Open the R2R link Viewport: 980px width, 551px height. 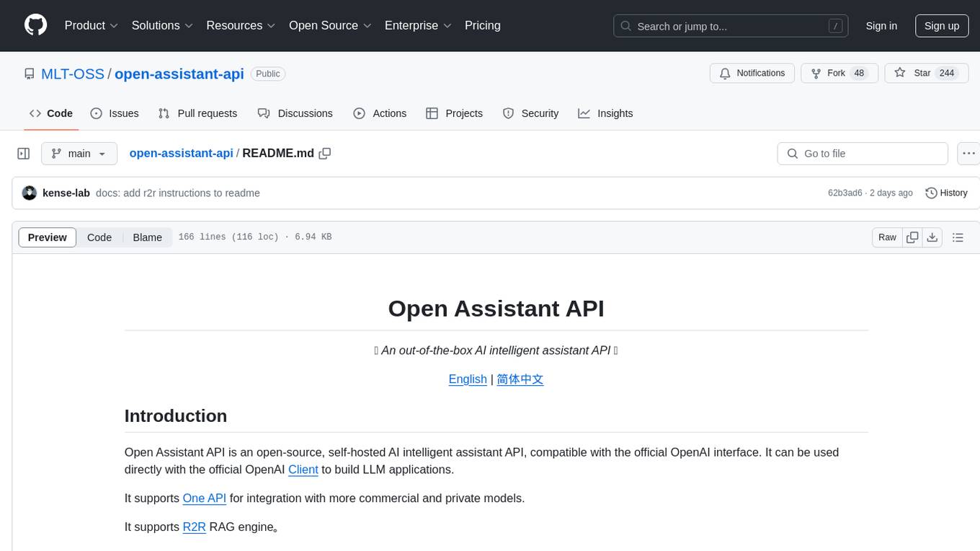[195, 527]
